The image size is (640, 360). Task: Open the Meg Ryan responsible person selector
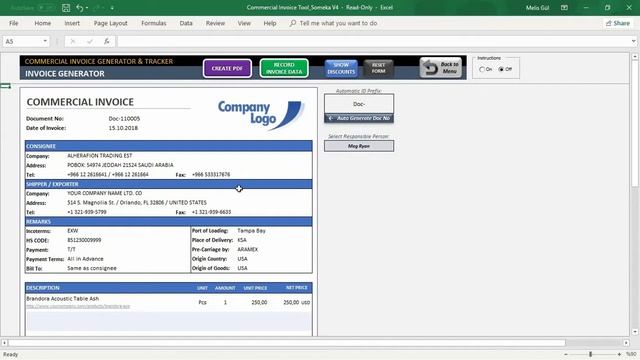pyautogui.click(x=359, y=146)
